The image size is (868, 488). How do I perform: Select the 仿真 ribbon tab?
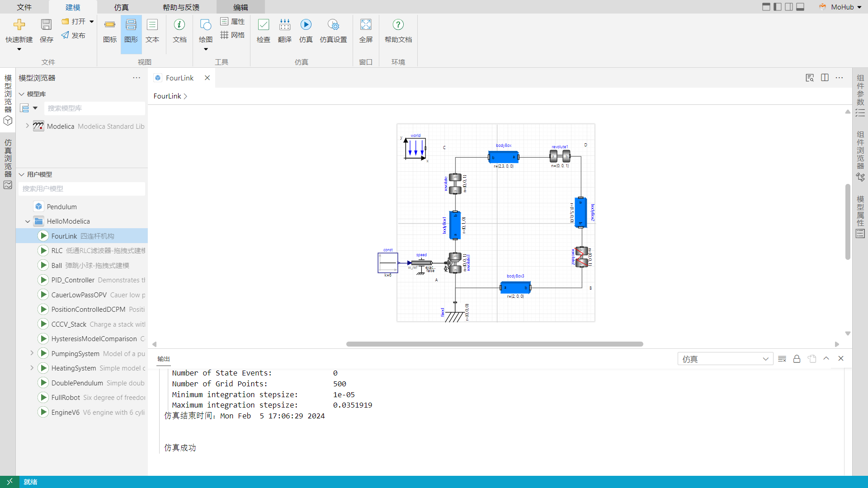coord(121,7)
